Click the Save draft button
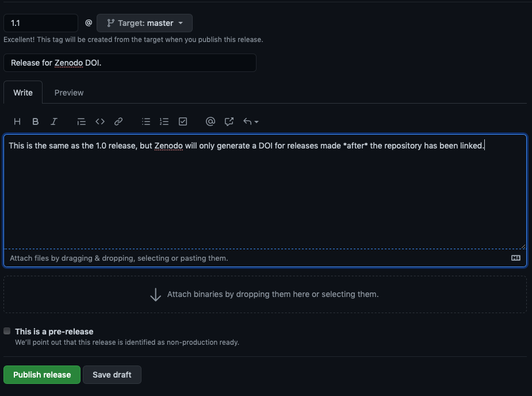532x396 pixels. 112,375
